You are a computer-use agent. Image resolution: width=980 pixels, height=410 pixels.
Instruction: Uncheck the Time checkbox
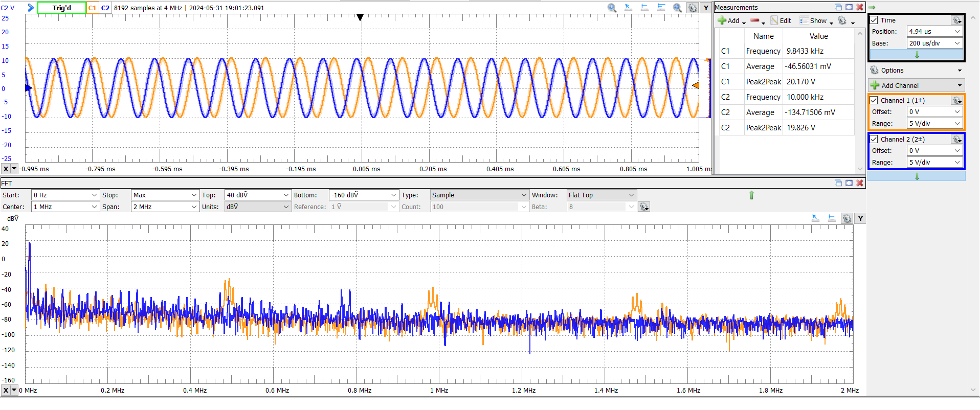pos(874,20)
